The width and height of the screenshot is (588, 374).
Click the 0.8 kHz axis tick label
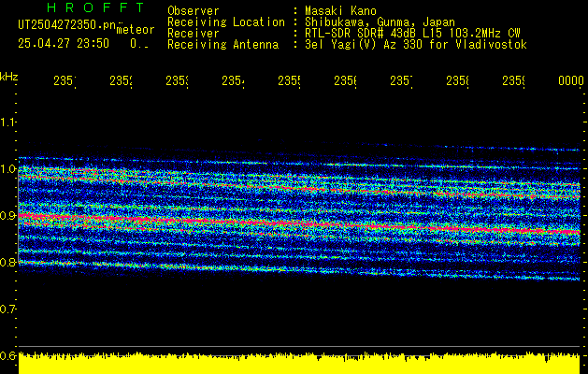7,262
